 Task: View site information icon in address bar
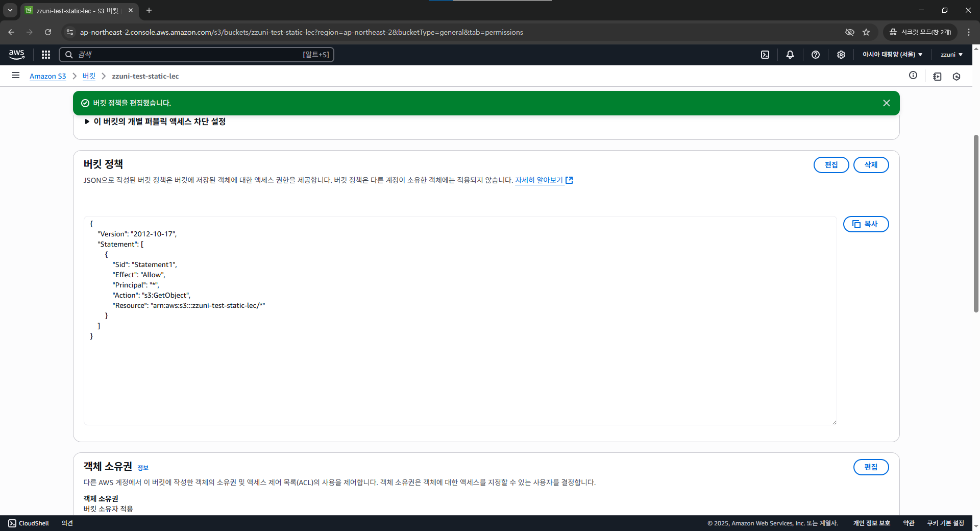(x=70, y=32)
